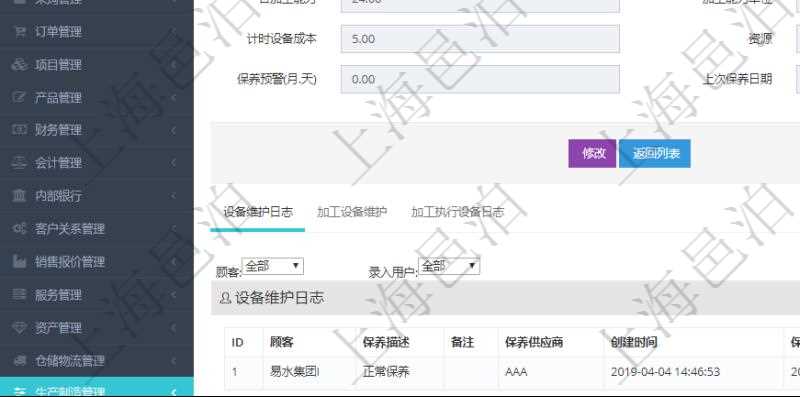Expand 客户关系管理 with its chevron arrow
Image resolution: width=800 pixels, height=397 pixels.
click(173, 229)
